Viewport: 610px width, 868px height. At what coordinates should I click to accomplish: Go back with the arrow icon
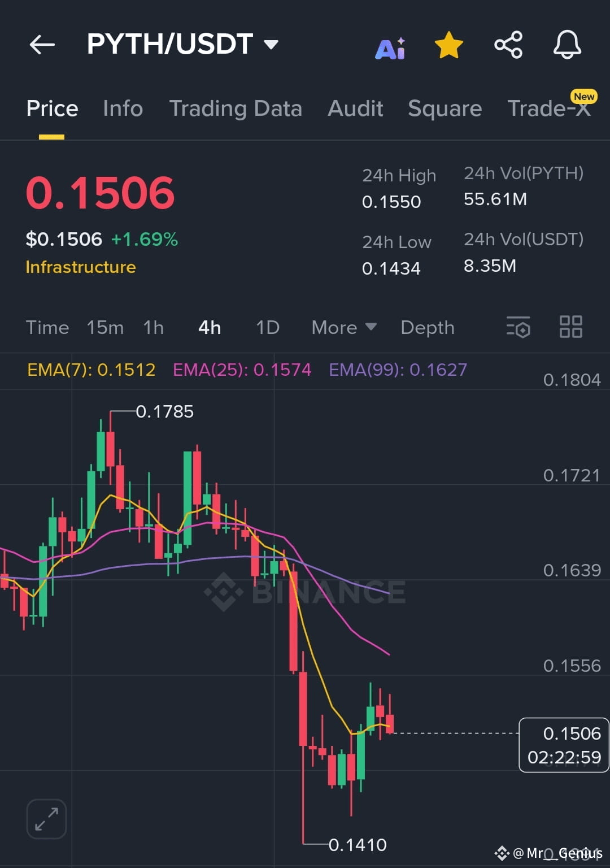pos(42,45)
